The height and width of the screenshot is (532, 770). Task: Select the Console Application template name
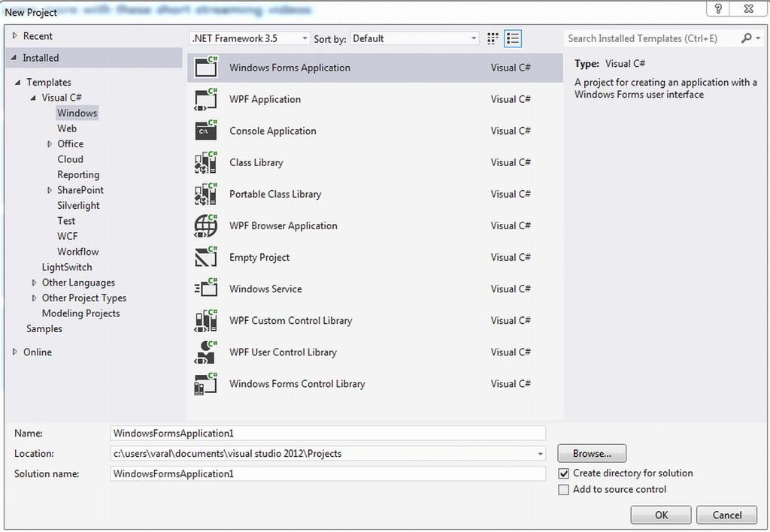273,131
